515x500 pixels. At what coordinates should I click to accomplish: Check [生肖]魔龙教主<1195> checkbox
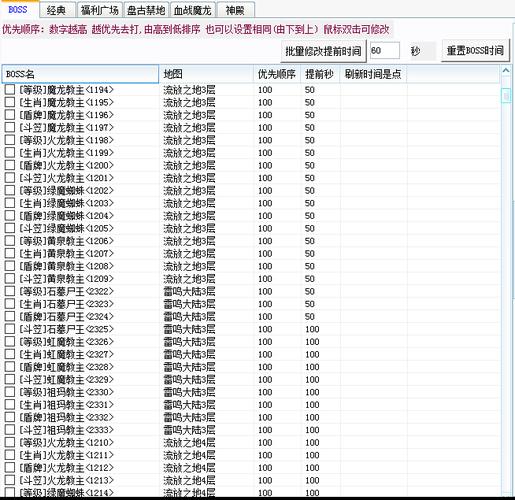[x=10, y=102]
